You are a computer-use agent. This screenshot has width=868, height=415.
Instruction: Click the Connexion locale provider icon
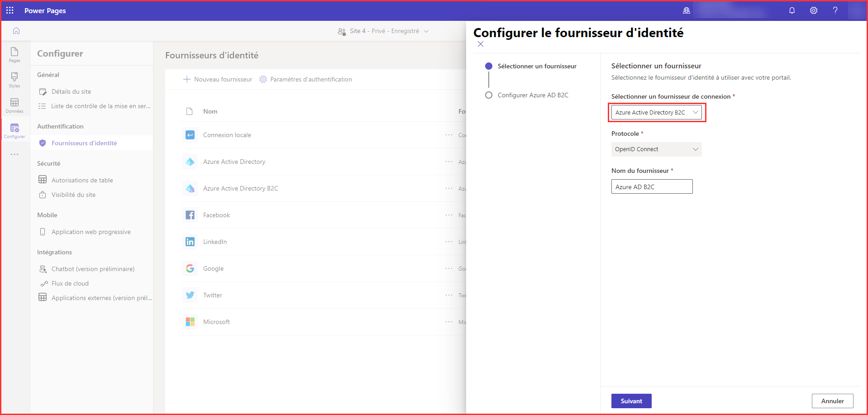pos(190,135)
